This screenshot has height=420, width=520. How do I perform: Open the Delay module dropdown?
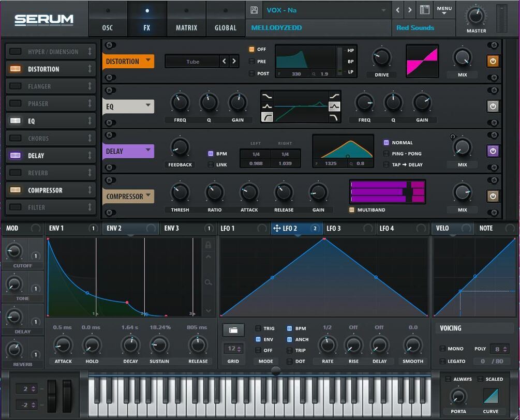(148, 150)
